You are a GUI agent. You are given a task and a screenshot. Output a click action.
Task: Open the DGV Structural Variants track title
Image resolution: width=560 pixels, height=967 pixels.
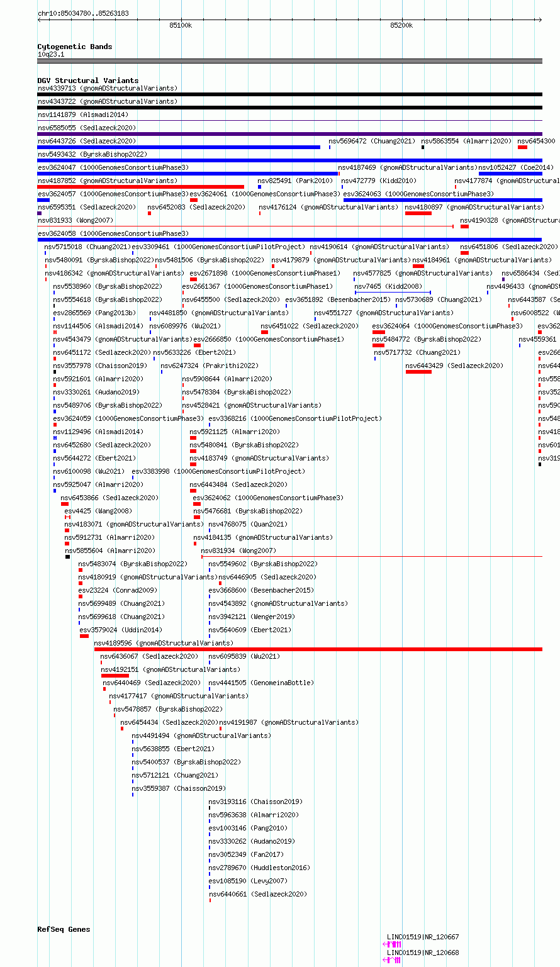coord(88,81)
